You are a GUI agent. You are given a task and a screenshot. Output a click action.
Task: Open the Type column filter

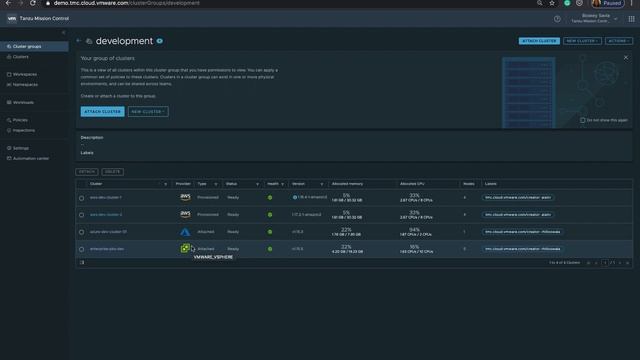(x=216, y=184)
